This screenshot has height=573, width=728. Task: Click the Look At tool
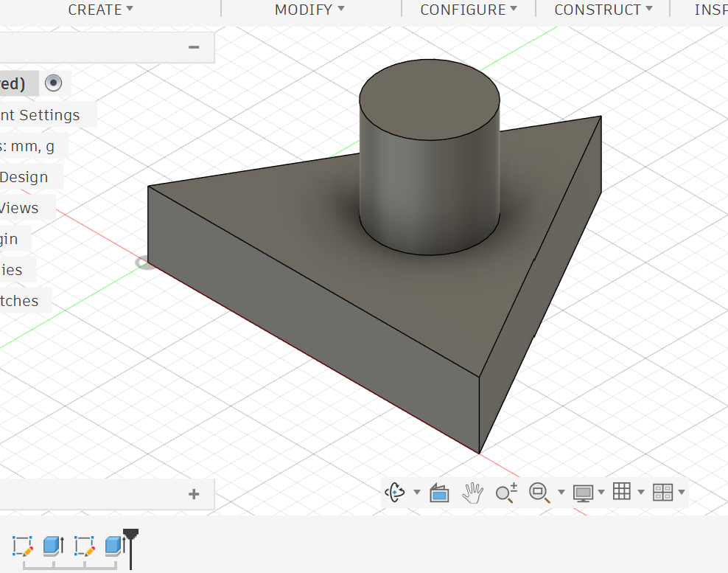point(439,493)
